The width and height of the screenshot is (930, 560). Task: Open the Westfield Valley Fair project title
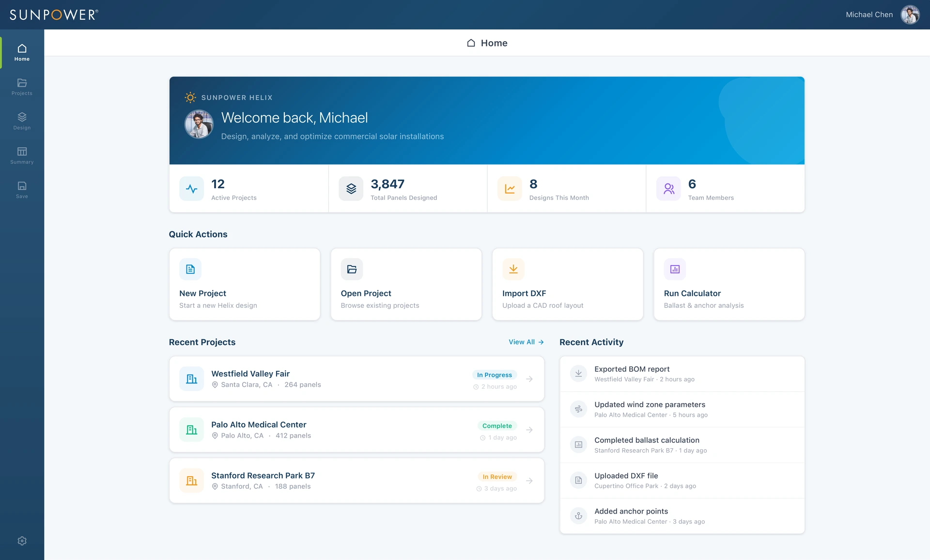click(250, 374)
